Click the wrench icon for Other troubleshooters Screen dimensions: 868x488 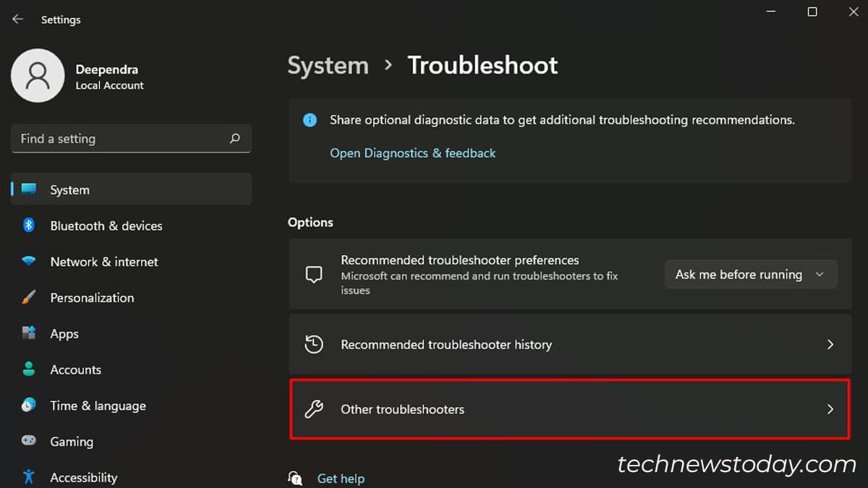pyautogui.click(x=313, y=409)
